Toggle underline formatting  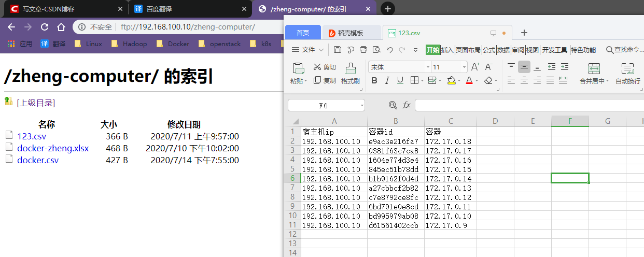tap(400, 80)
